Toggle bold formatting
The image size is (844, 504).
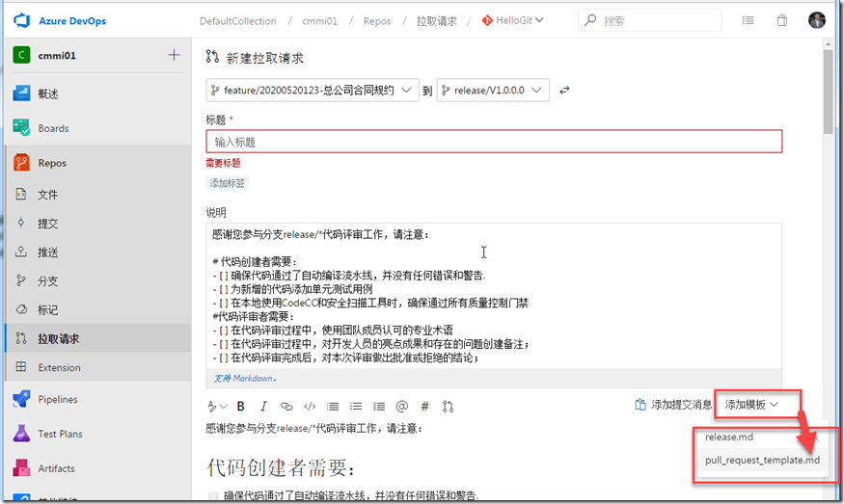point(240,406)
